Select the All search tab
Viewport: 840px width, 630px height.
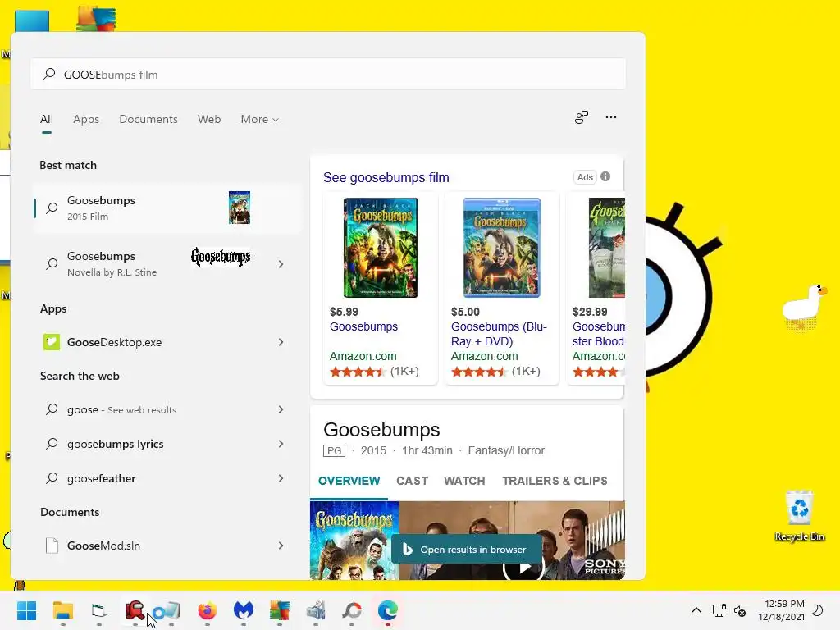pos(47,120)
